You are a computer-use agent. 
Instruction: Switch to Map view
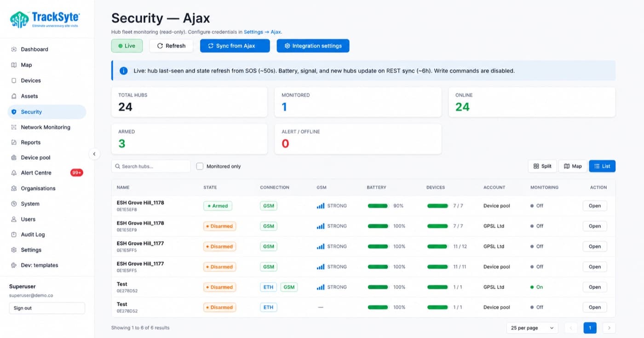573,166
